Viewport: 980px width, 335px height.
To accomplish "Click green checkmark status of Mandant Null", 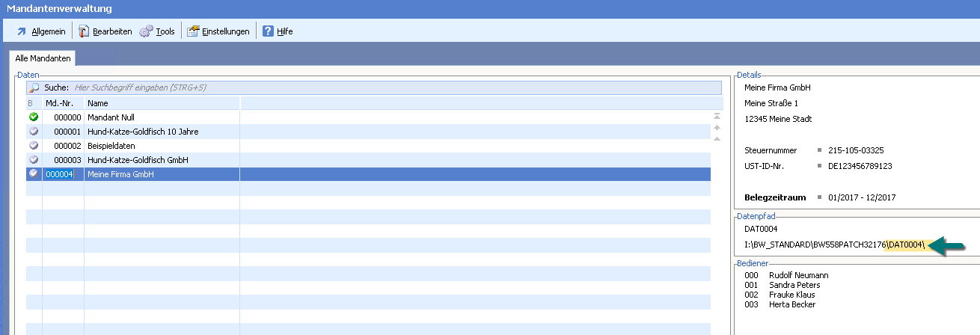I will coord(34,117).
